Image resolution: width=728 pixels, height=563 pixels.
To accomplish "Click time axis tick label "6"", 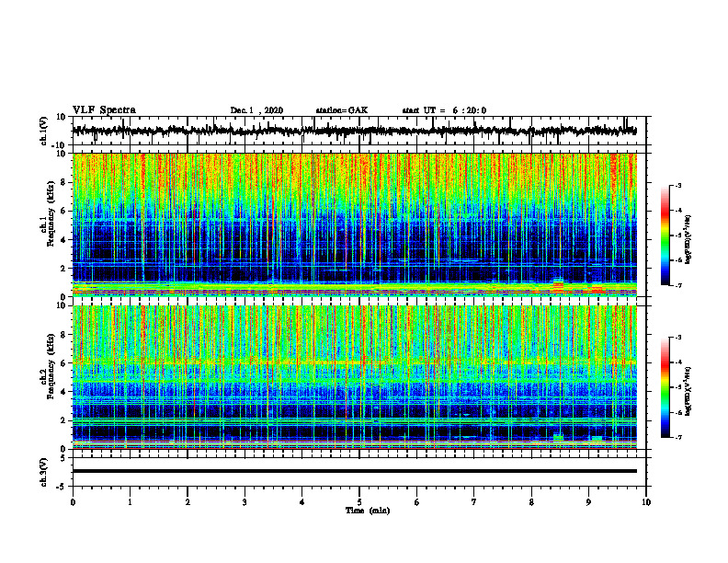I will click(417, 502).
